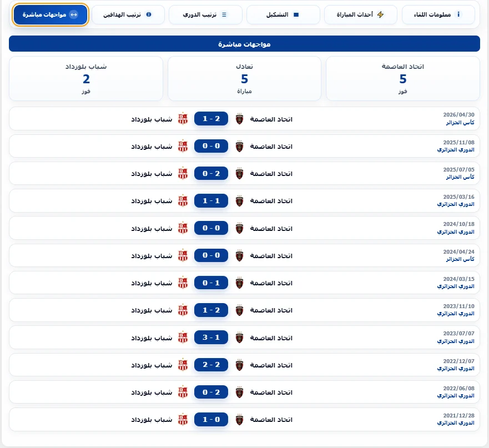Click USM Alger crest in 2024/10/18 row

pos(239,228)
